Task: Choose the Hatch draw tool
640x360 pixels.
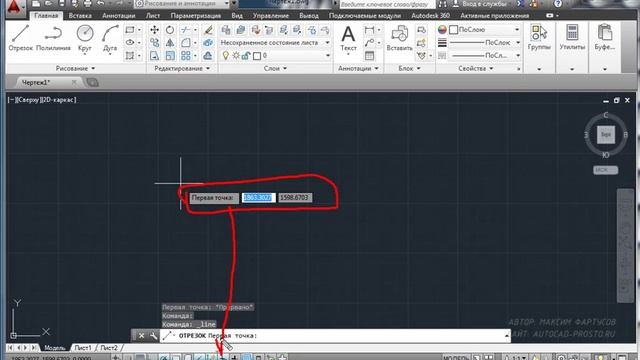Action: (130, 55)
